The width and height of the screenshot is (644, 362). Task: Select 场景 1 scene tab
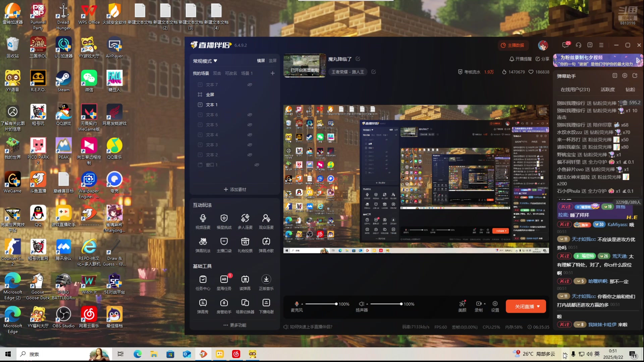247,73
